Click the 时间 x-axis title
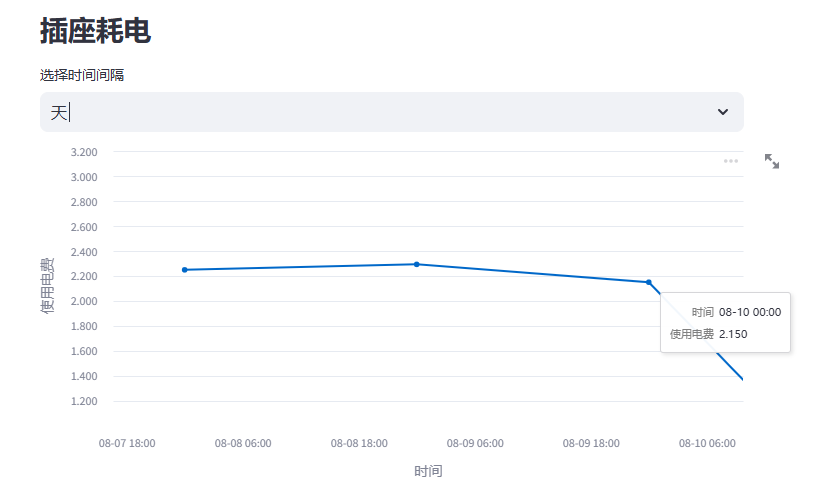The height and width of the screenshot is (484, 814). pyautogui.click(x=428, y=471)
